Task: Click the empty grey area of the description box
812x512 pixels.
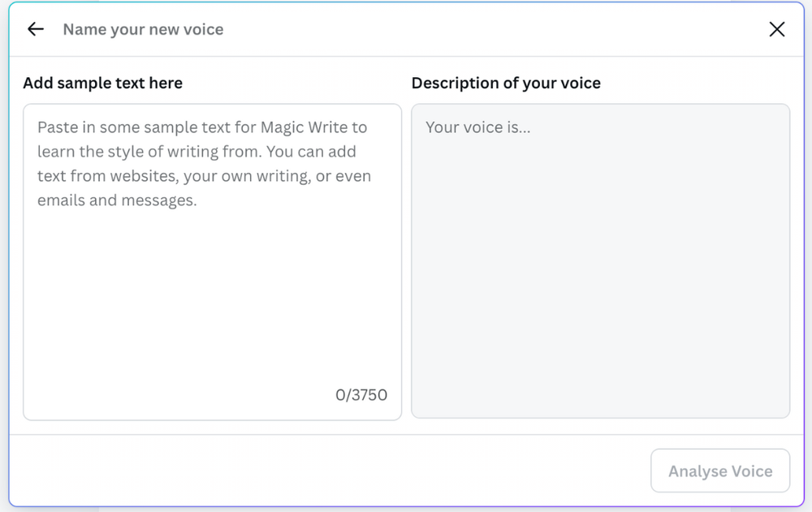Action: 600,308
